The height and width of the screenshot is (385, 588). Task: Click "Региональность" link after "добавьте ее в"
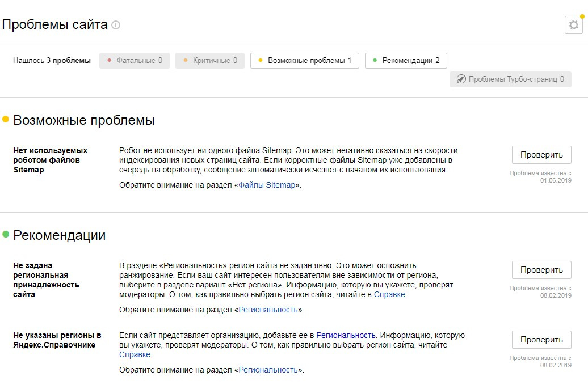[x=346, y=335]
